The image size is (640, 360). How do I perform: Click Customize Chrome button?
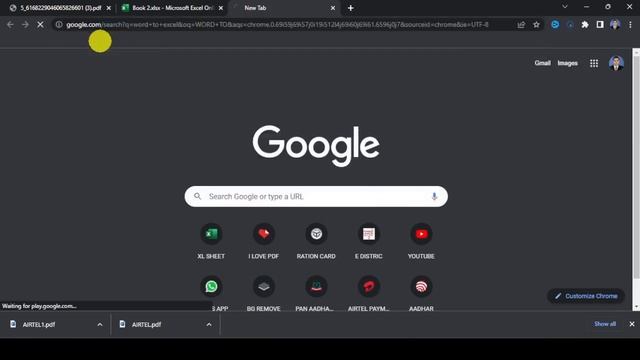click(x=586, y=296)
